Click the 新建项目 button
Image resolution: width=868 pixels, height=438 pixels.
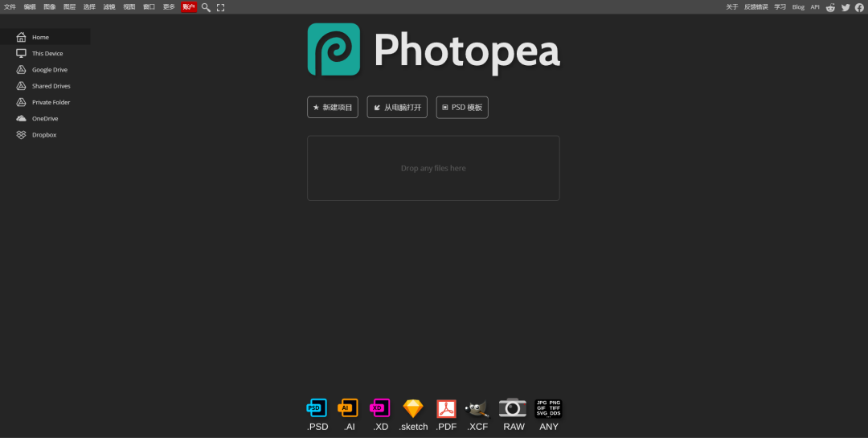click(333, 107)
